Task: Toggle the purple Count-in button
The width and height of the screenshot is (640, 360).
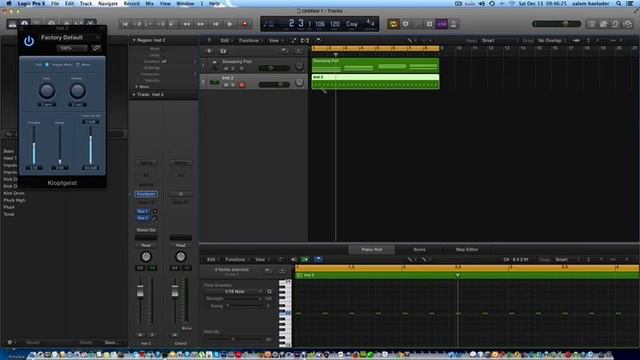Action: coord(442,24)
